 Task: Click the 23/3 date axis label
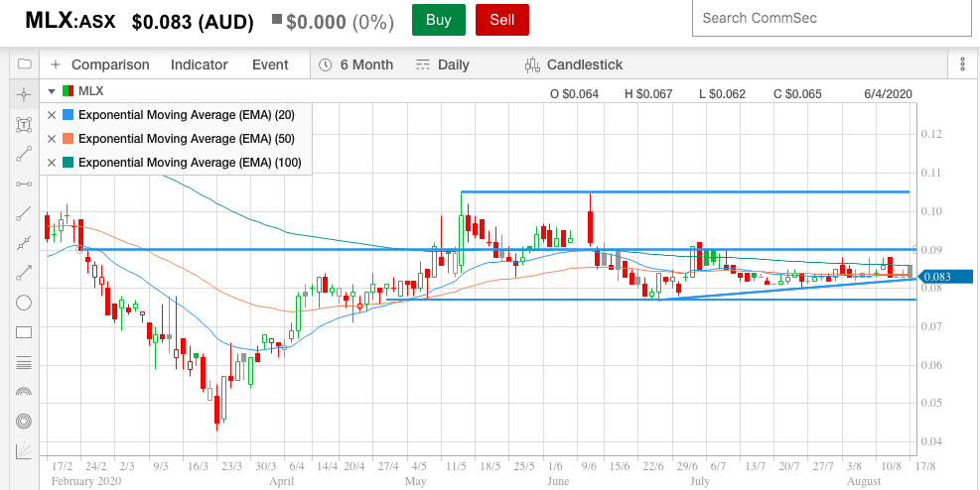pos(232,466)
